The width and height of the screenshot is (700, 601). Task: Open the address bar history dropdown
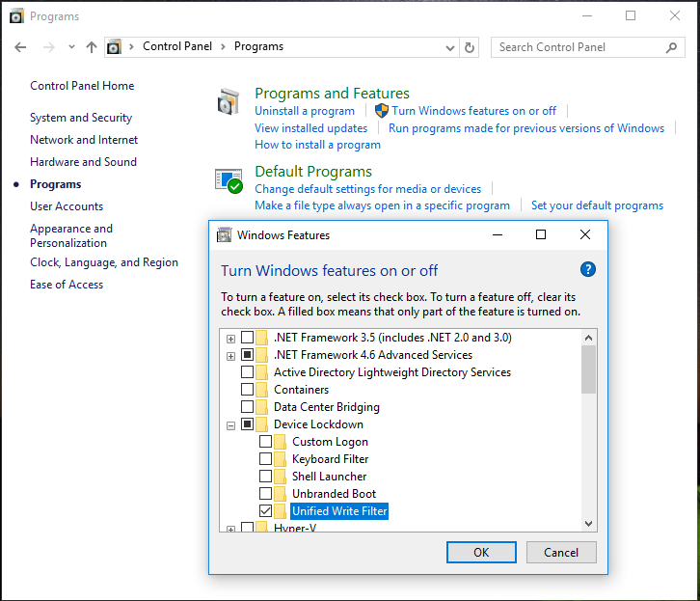click(450, 47)
